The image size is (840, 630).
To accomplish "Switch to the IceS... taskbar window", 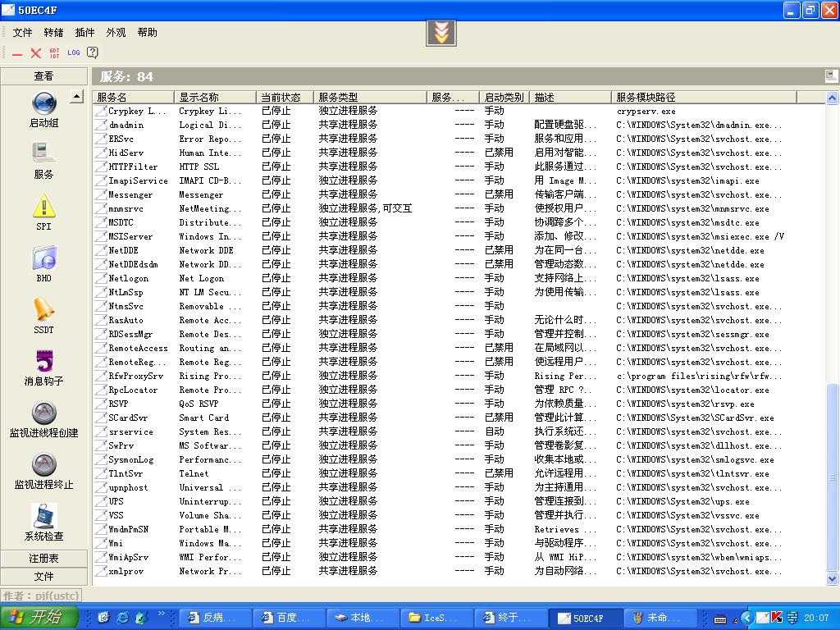I will [436, 618].
